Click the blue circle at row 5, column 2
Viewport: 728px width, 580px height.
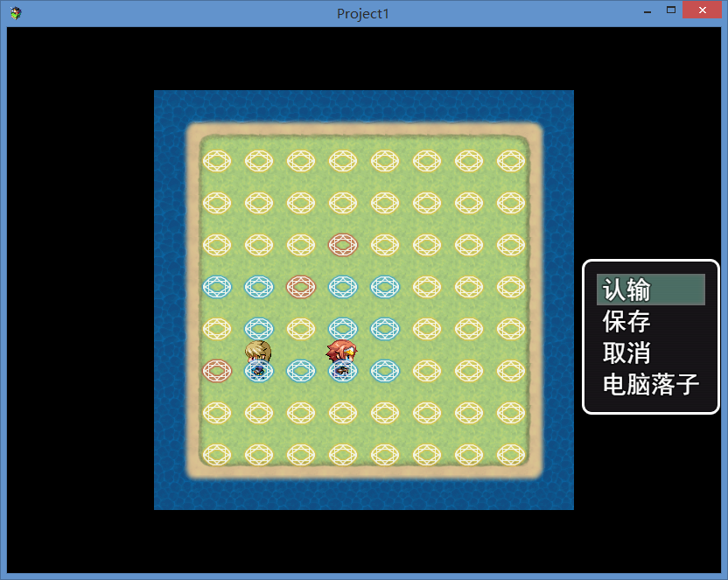pos(259,329)
